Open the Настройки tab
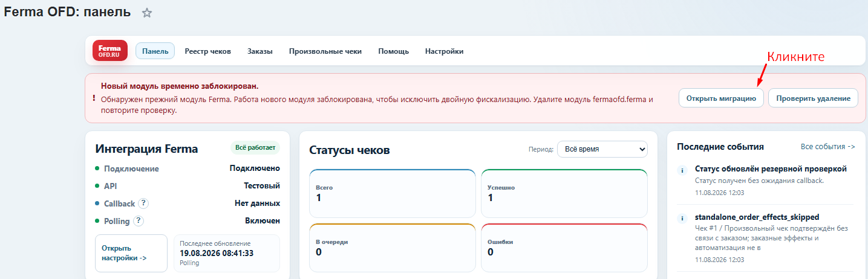Viewport: 868px width, 279px height. 444,51
